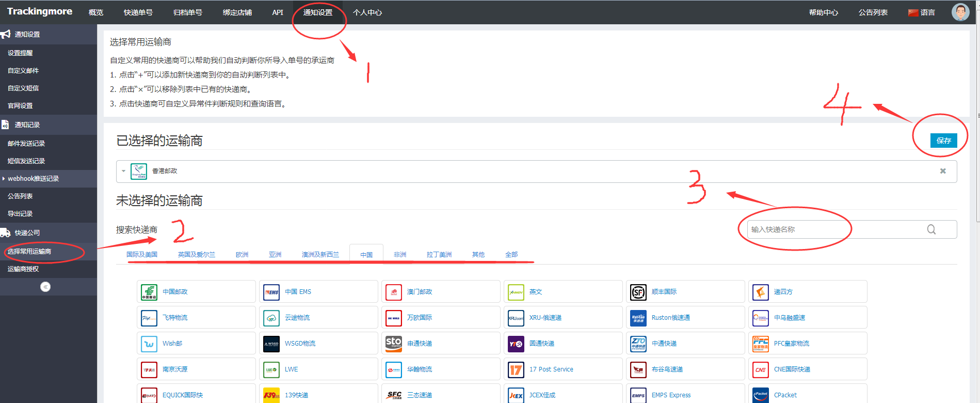Click the user avatar in header

point(960,12)
